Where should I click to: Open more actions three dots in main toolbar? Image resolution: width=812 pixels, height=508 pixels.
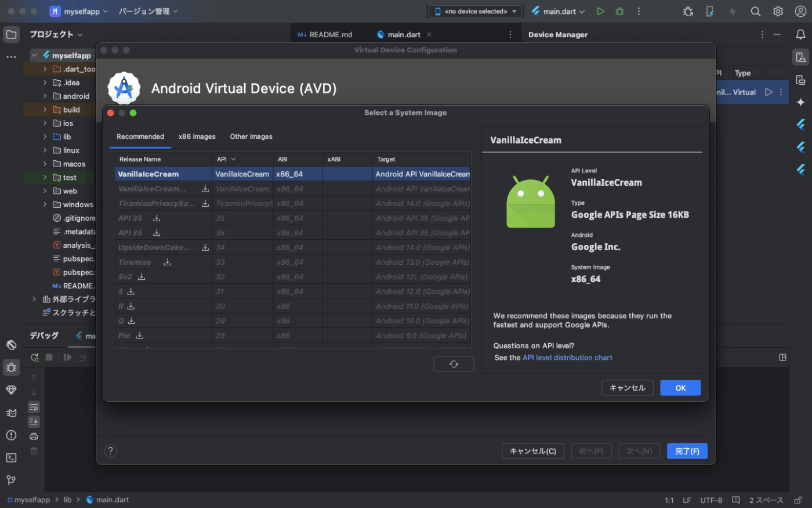(x=639, y=11)
